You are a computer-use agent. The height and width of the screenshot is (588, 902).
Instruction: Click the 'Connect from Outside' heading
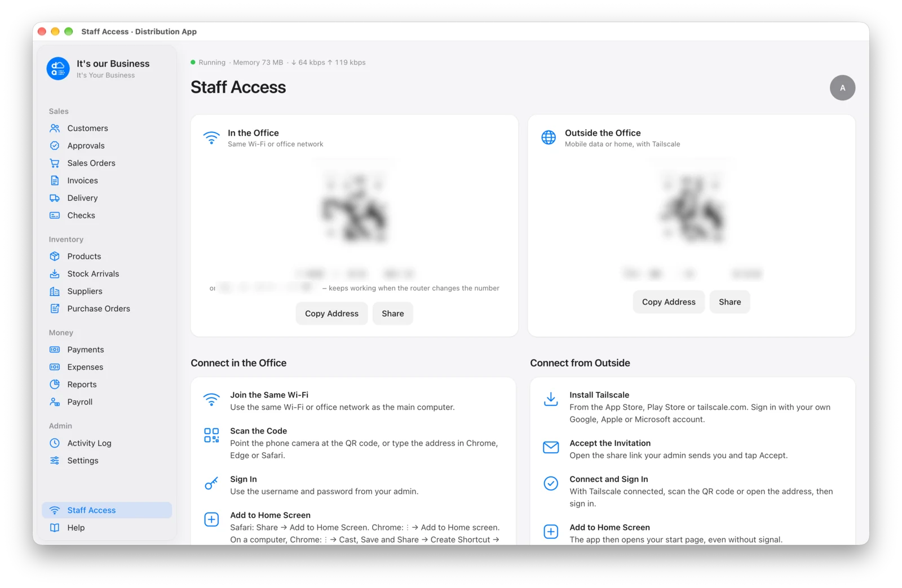click(x=580, y=363)
